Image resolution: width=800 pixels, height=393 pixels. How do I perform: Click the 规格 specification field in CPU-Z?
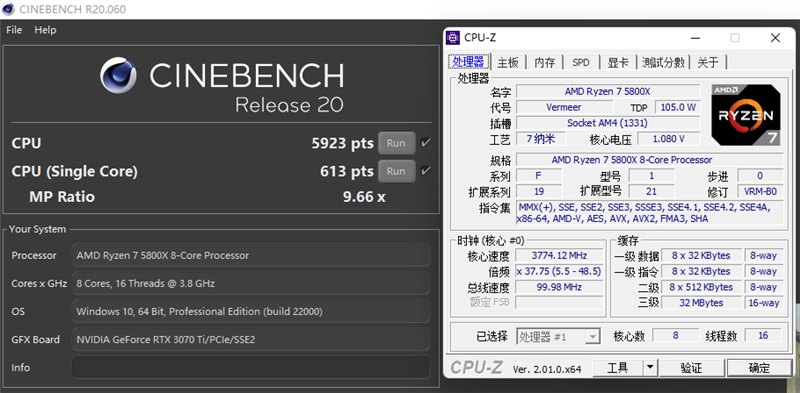649,160
